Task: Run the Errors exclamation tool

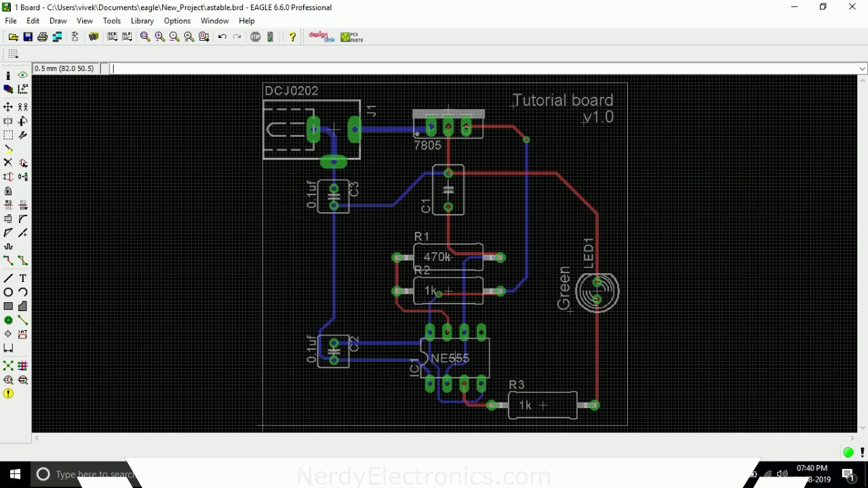Action: click(8, 394)
